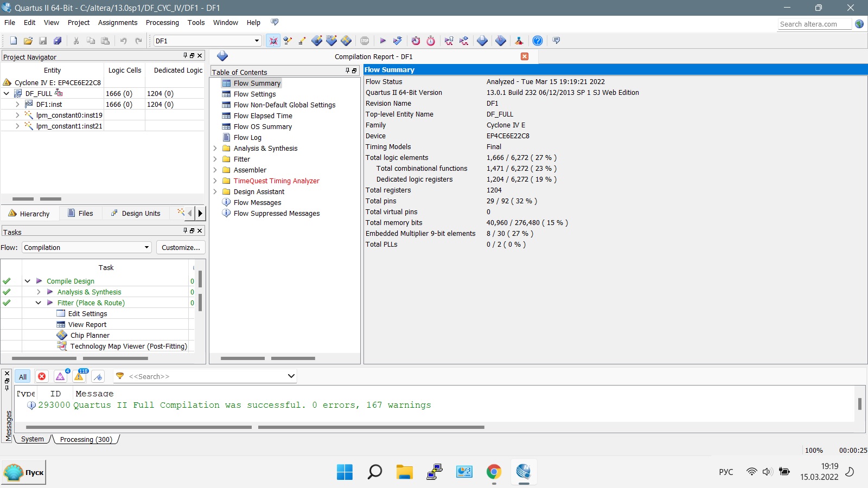This screenshot has width=868, height=488.
Task: Click the Save All toolbar icon
Action: click(x=58, y=41)
